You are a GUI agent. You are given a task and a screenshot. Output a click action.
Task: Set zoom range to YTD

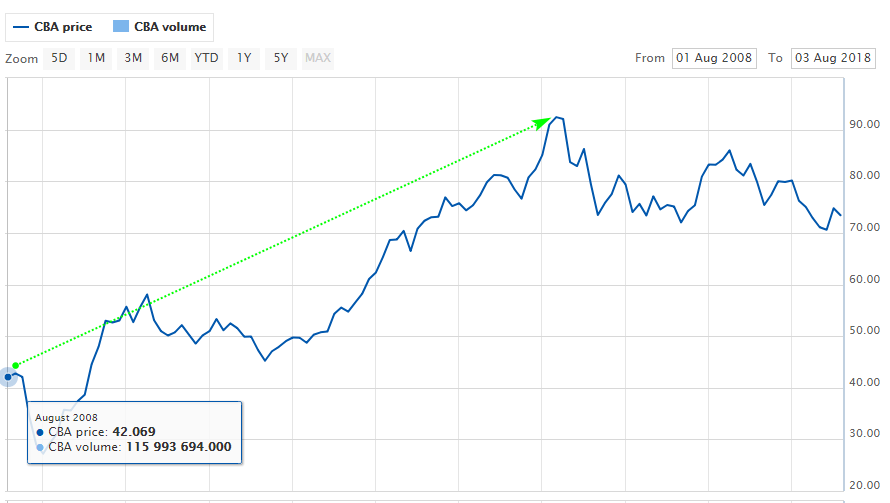(207, 58)
